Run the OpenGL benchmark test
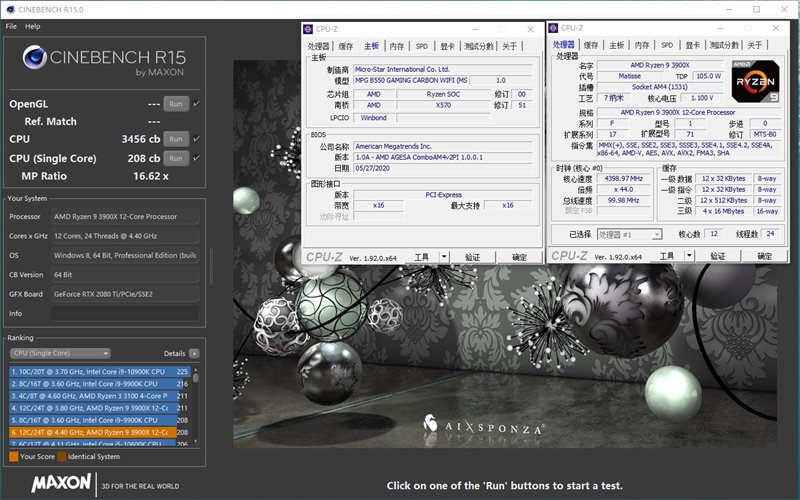 (x=176, y=104)
